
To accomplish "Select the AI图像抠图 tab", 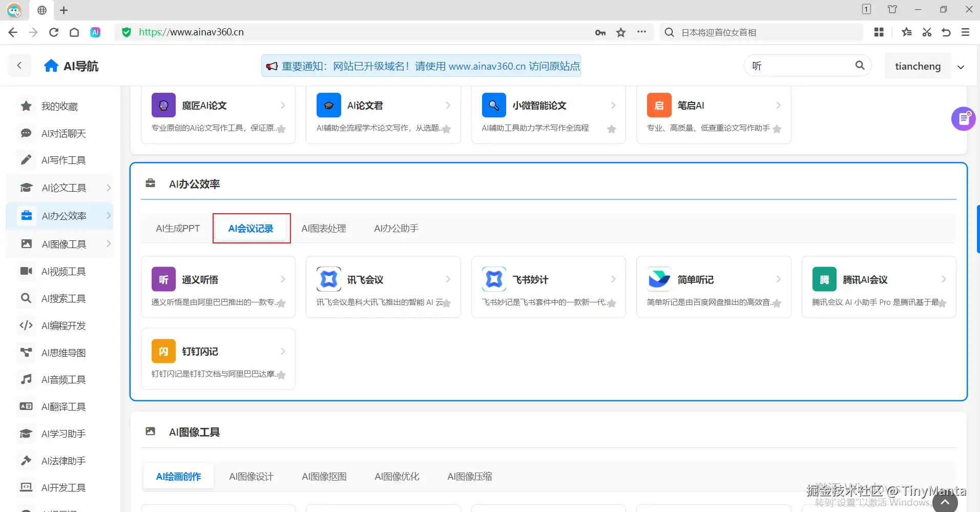I will [324, 476].
